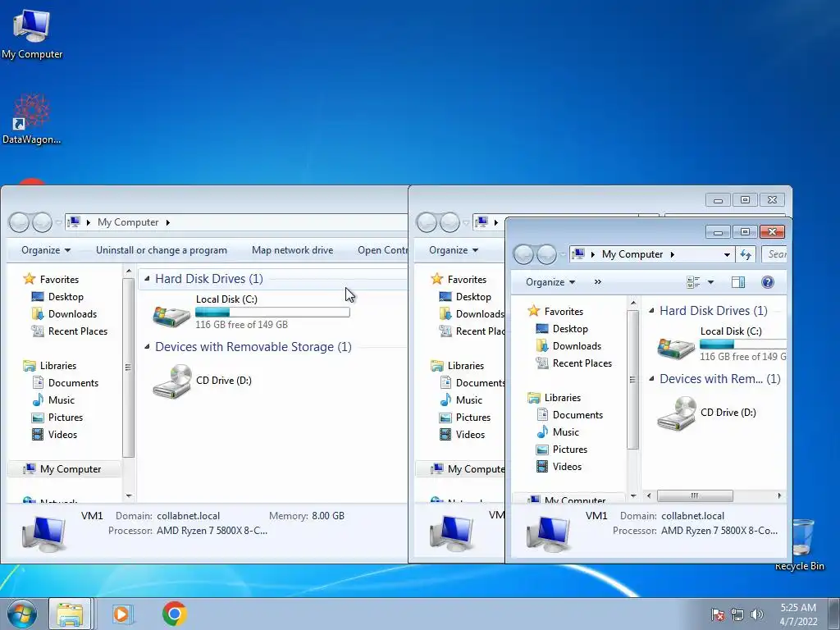Click the Forward arrow in the middle window
The image size is (840, 630).
coord(450,222)
